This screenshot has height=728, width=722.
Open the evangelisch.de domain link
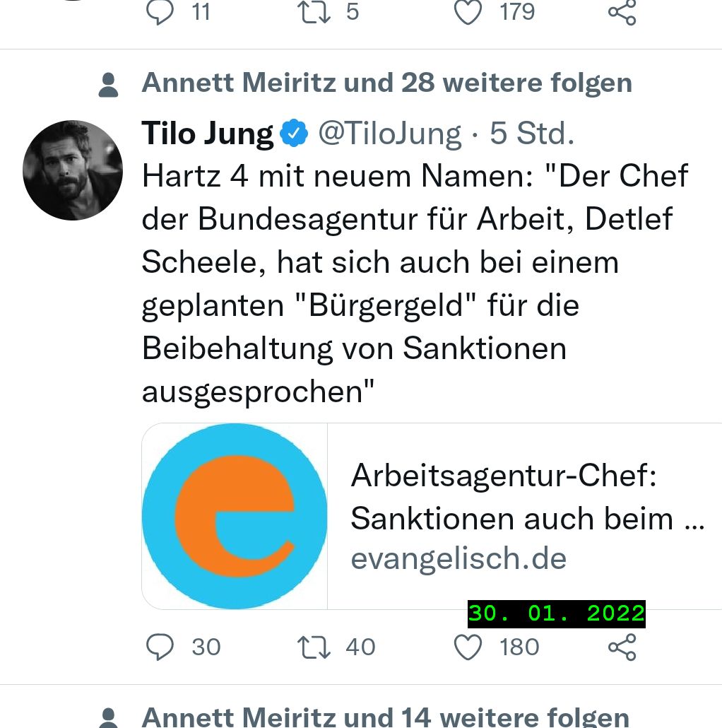point(458,559)
